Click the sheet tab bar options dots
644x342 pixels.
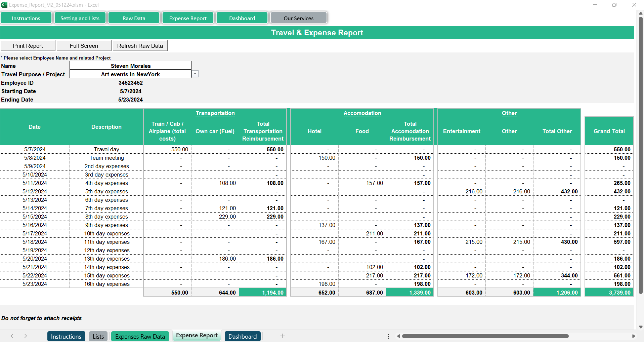tap(388, 336)
